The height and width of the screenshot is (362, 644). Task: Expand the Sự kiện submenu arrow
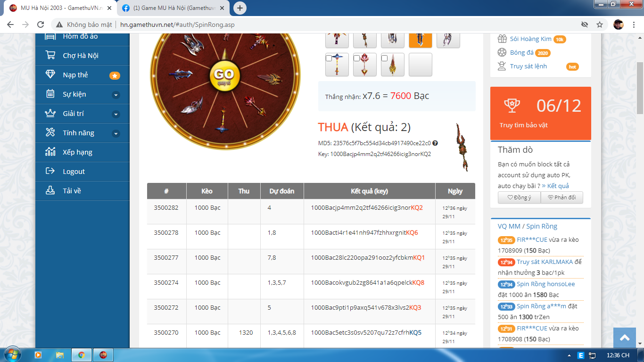click(x=116, y=95)
